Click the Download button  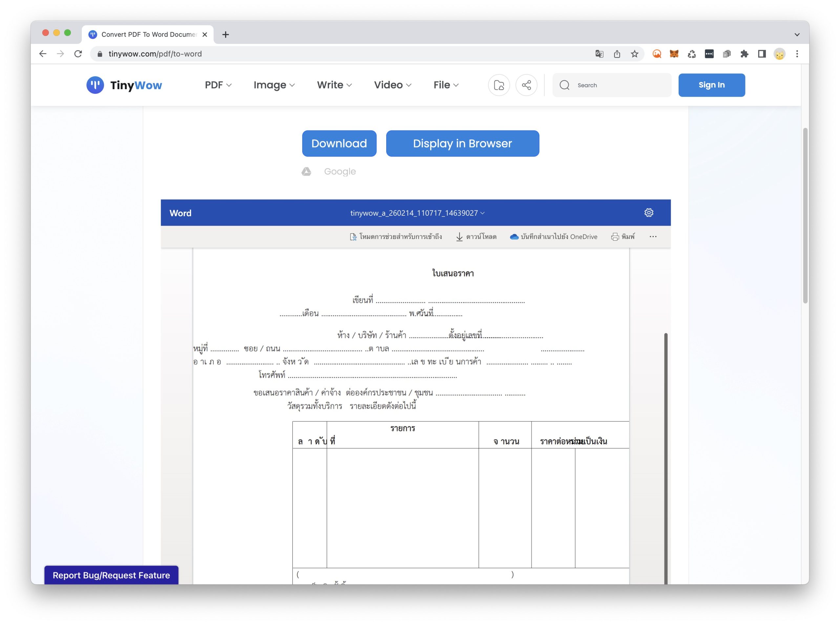click(339, 143)
